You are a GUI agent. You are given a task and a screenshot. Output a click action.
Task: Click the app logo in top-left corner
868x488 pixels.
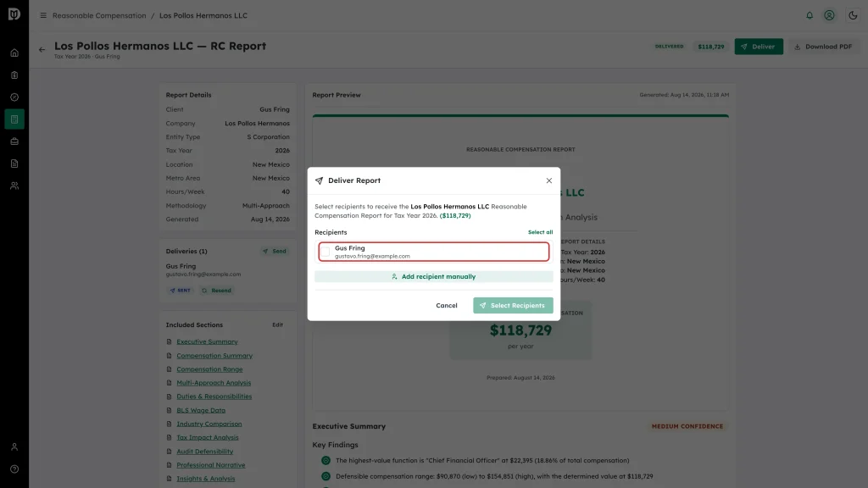[x=14, y=14]
